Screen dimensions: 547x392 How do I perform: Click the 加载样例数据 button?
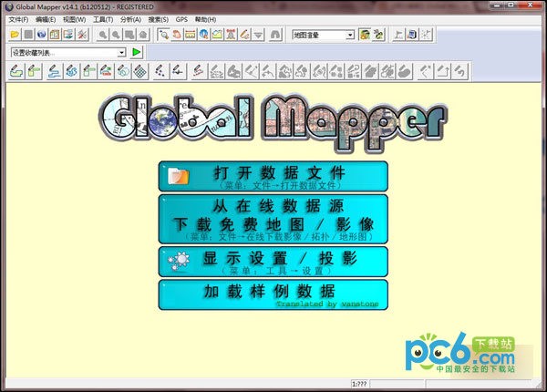point(273,294)
